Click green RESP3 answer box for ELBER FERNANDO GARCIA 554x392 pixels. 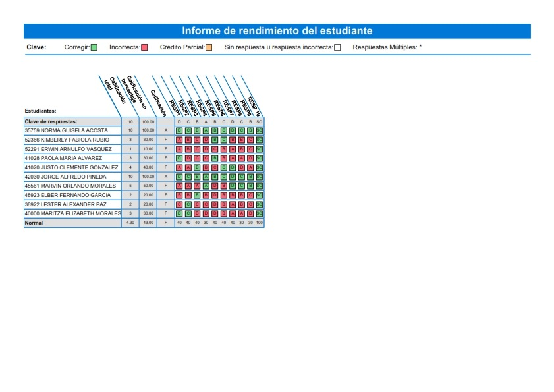(x=197, y=195)
